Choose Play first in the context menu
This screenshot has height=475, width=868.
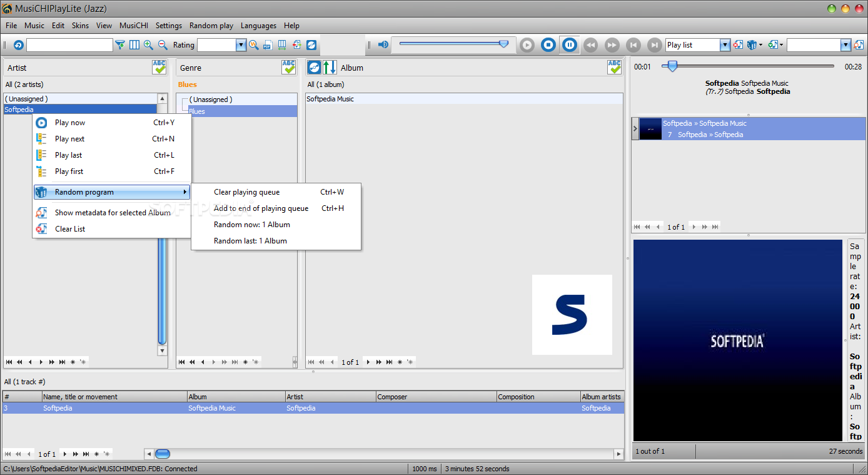[x=112, y=171]
